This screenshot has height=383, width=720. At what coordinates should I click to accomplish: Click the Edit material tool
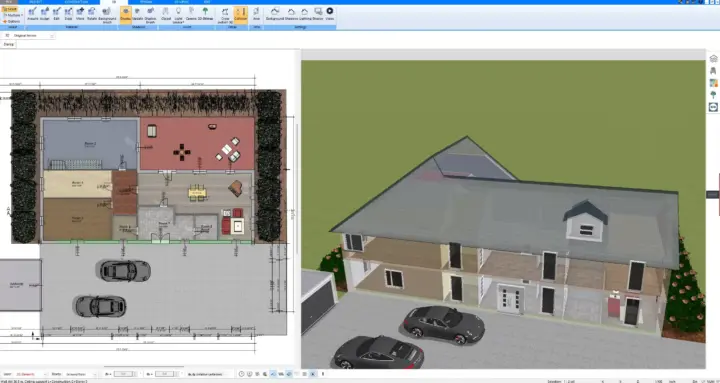56,14
